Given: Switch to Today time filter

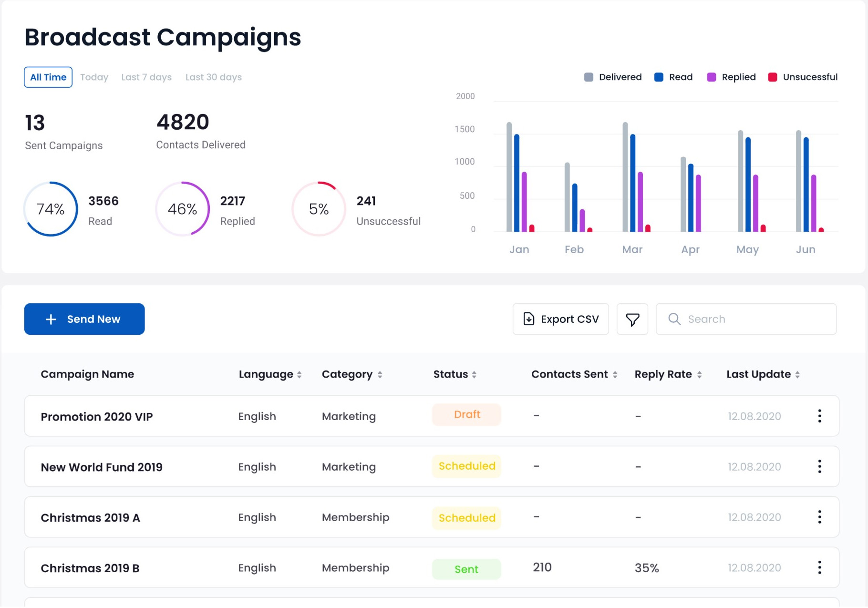Looking at the screenshot, I should [x=94, y=77].
